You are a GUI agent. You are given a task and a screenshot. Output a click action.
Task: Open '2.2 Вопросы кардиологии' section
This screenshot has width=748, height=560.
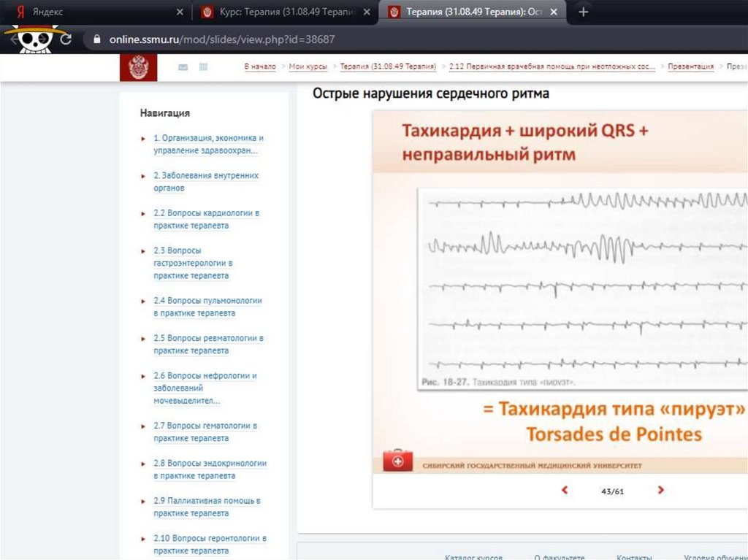[x=207, y=219]
